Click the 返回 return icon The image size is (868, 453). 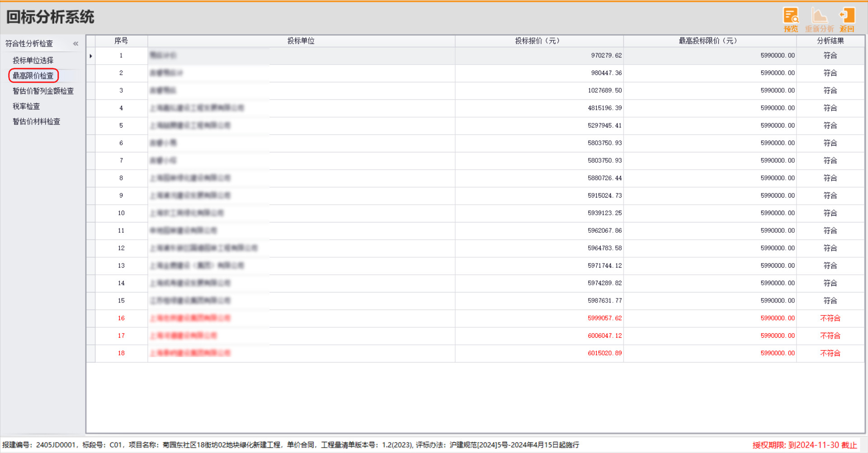847,19
